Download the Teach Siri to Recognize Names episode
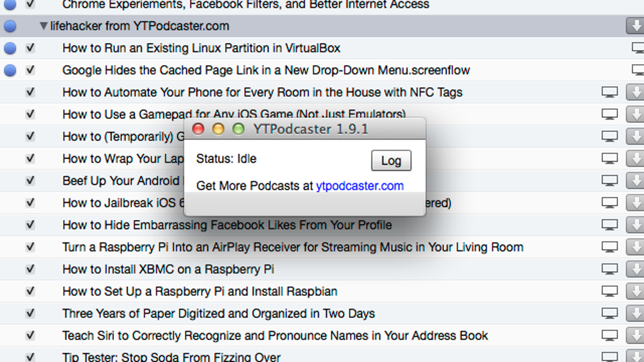 click(x=635, y=336)
